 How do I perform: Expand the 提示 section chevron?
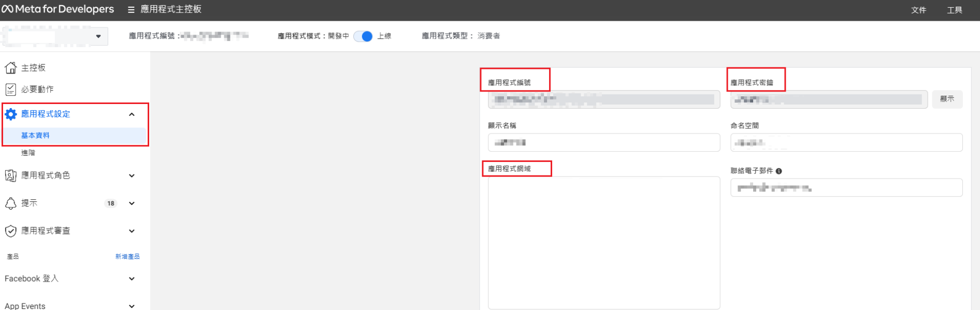point(132,203)
